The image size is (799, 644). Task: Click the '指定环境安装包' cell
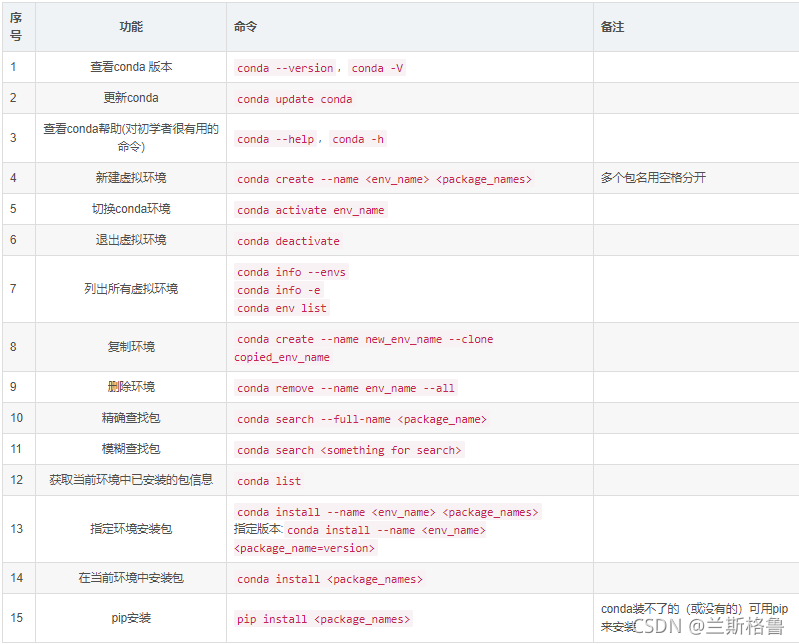(x=131, y=529)
